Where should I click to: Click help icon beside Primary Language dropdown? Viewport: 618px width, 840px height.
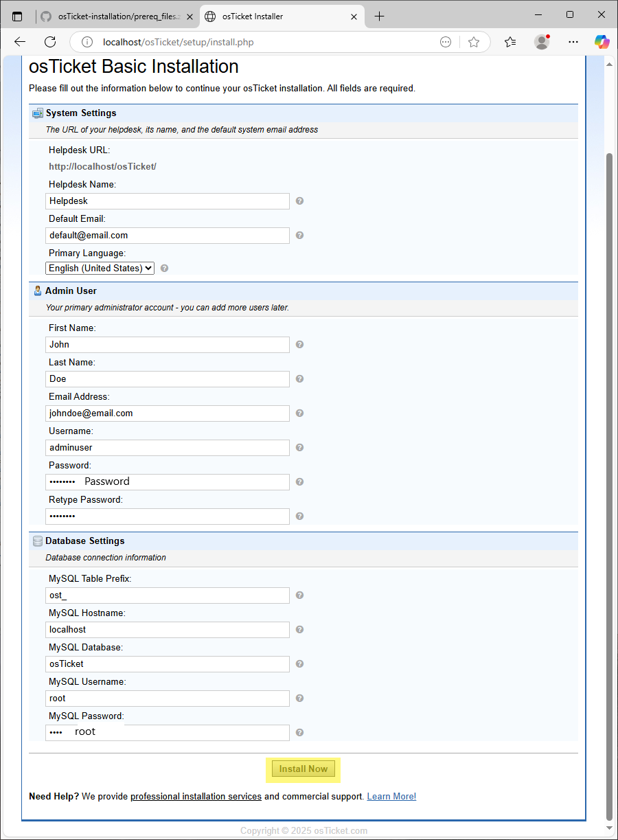pyautogui.click(x=164, y=269)
